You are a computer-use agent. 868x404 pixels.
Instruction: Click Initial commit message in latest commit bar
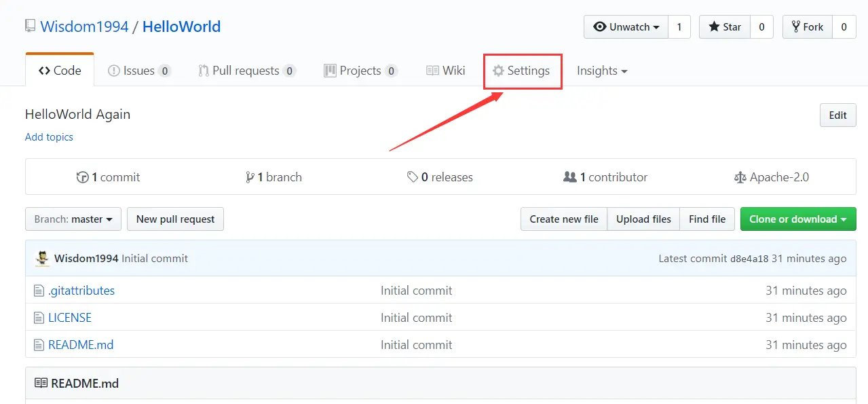(155, 259)
